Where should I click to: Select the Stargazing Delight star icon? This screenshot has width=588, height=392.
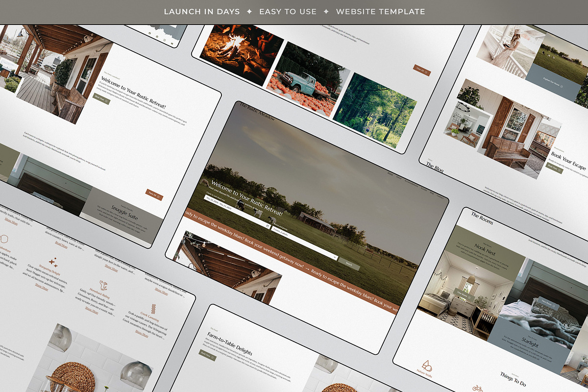[x=53, y=262]
